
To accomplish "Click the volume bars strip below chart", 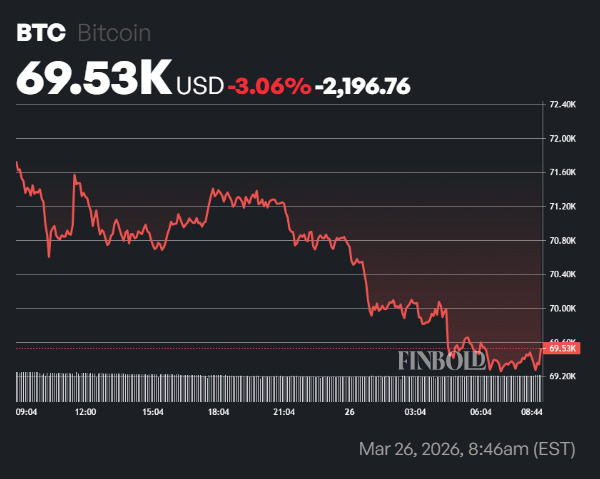I will click(x=280, y=387).
